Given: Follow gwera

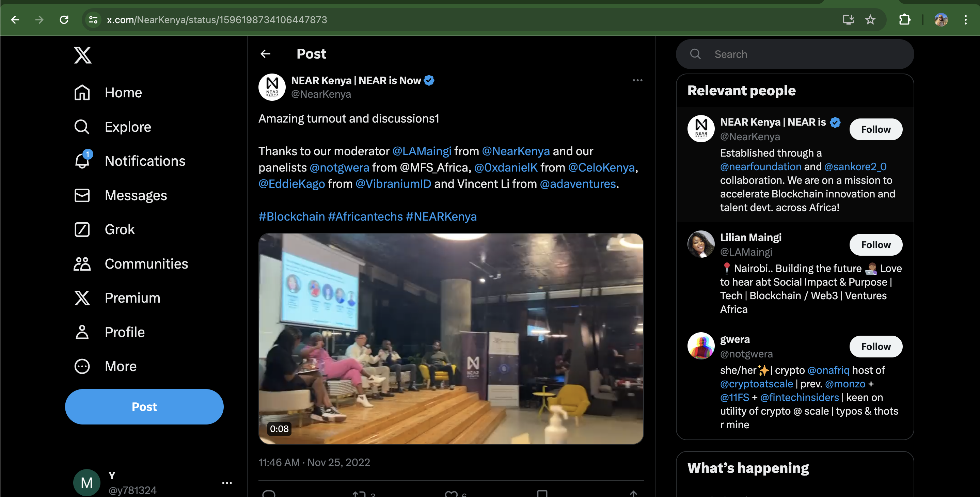Looking at the screenshot, I should tap(876, 347).
